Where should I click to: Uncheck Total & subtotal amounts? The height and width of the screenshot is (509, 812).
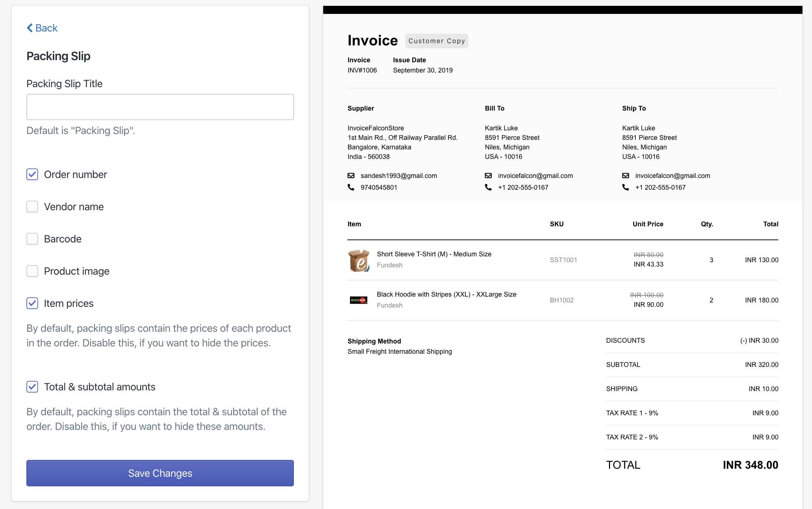pyautogui.click(x=32, y=387)
